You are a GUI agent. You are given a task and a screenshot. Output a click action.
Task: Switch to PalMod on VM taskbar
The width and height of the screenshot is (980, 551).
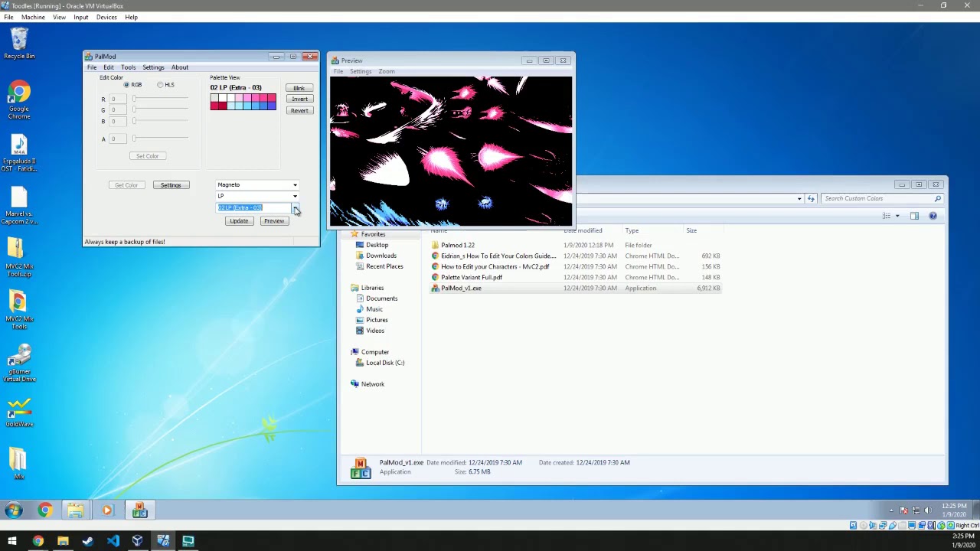[x=139, y=510]
